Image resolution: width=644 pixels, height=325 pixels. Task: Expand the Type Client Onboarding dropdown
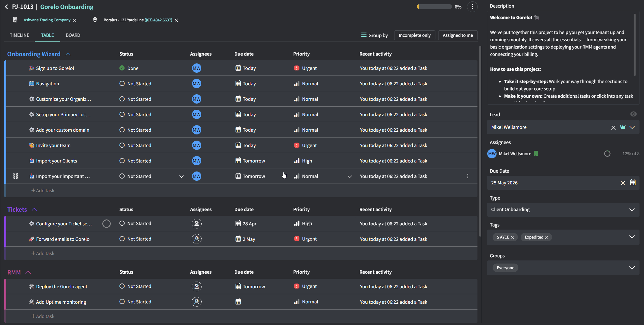point(632,210)
